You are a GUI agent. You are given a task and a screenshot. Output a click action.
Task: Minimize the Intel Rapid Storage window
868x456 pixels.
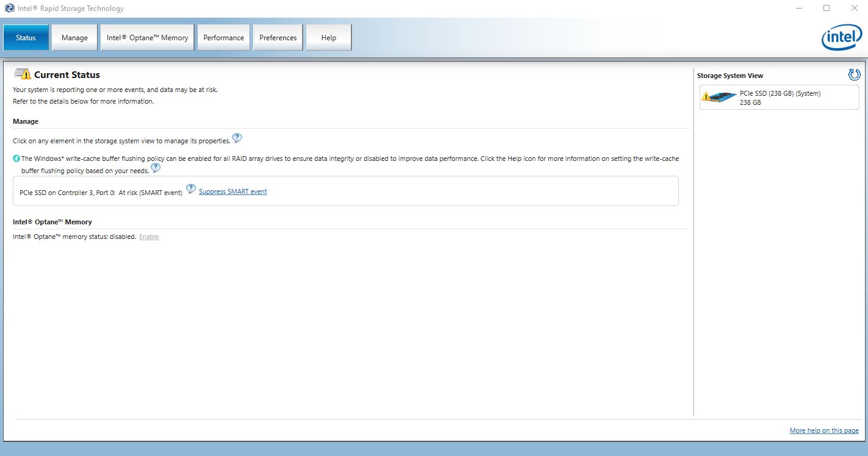point(800,8)
